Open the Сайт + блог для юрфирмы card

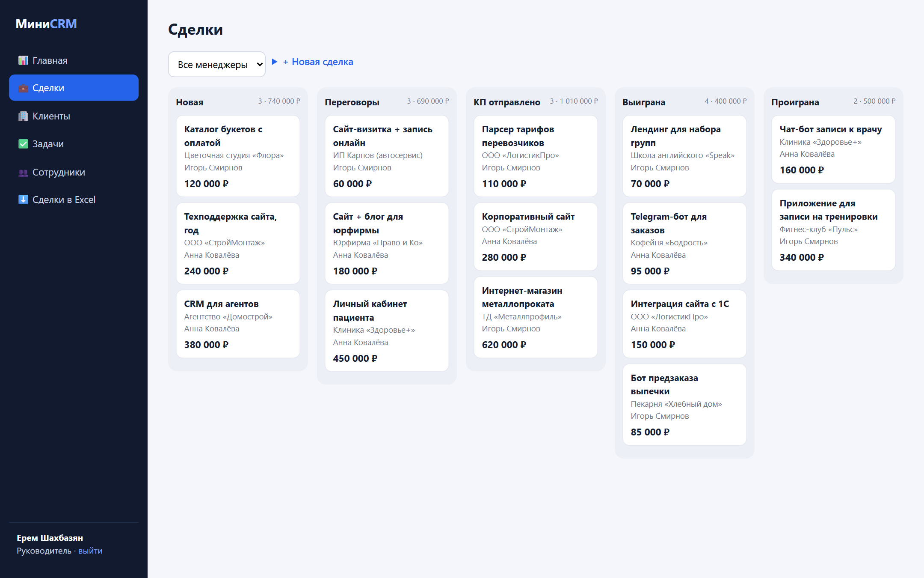[387, 244]
